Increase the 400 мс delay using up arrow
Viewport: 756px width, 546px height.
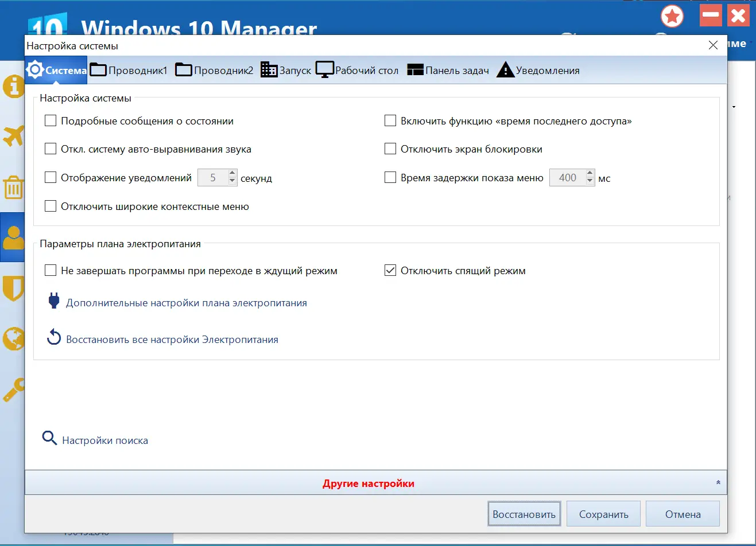(590, 174)
